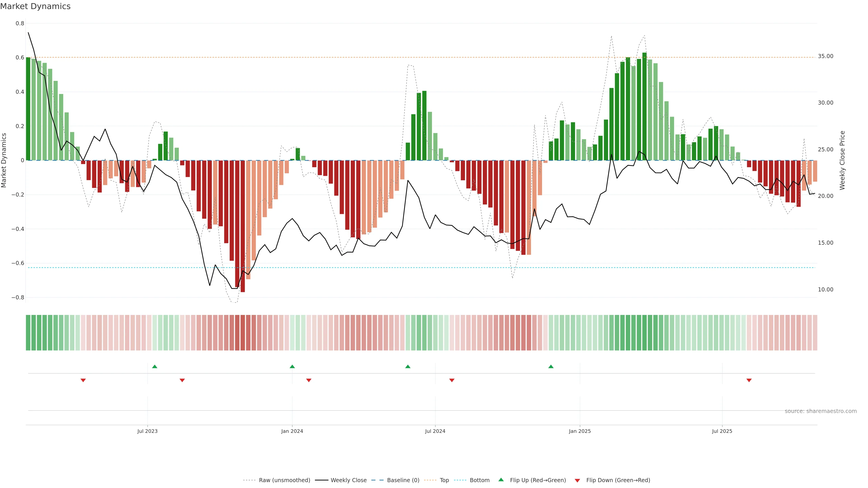Click the Flip Down legend triangle icon

pos(577,481)
